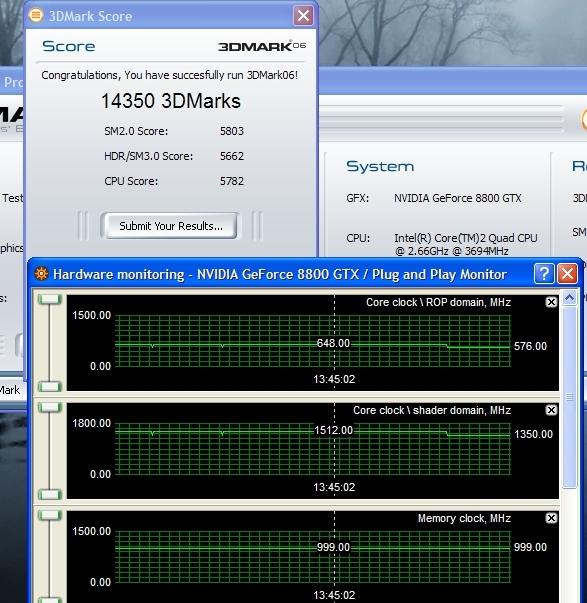
Task: Click the 3DMARK06 logo in Score window
Action: click(262, 46)
